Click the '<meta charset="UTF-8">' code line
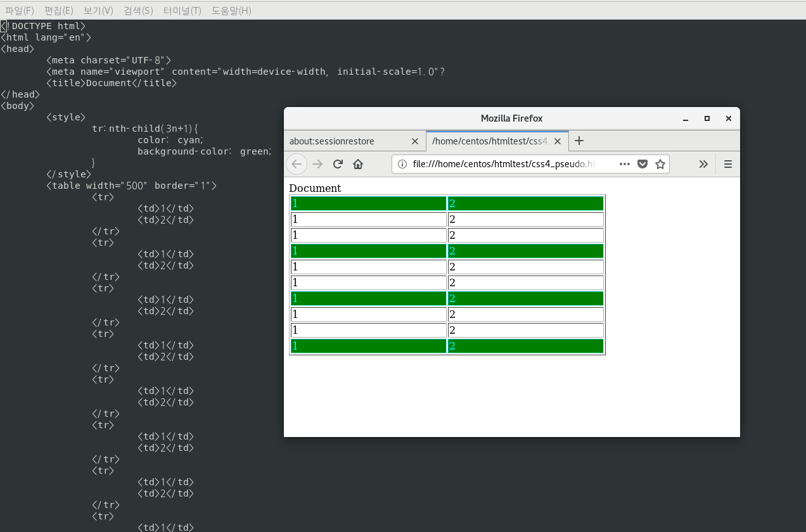Viewport: 806px width, 532px height. 109,60
